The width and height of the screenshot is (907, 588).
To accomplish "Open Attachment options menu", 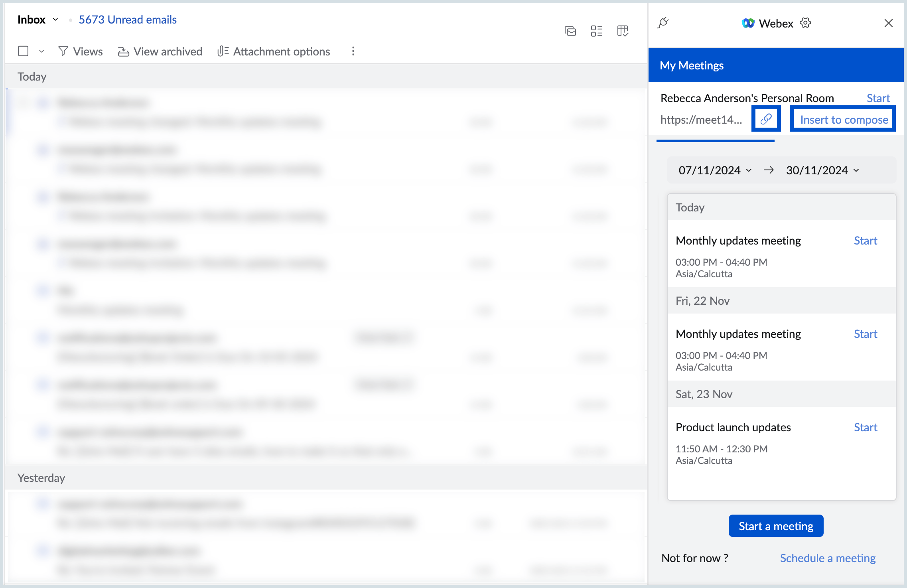I will coord(274,51).
